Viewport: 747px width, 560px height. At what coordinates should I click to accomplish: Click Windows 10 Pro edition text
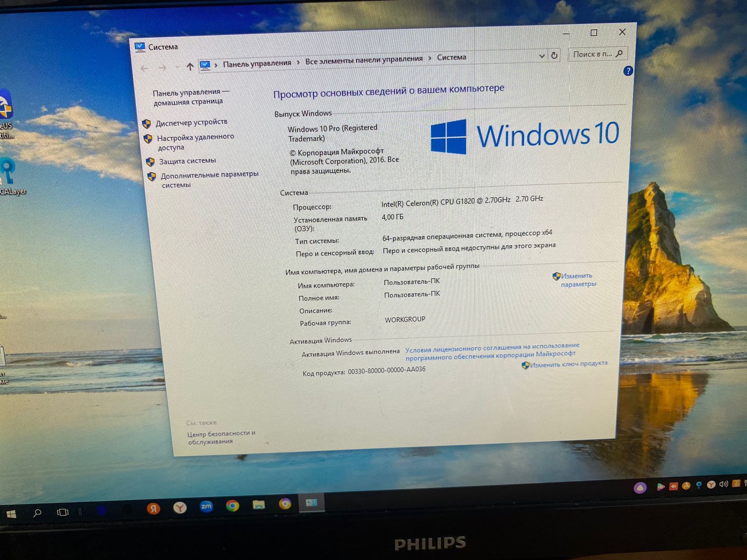click(332, 133)
